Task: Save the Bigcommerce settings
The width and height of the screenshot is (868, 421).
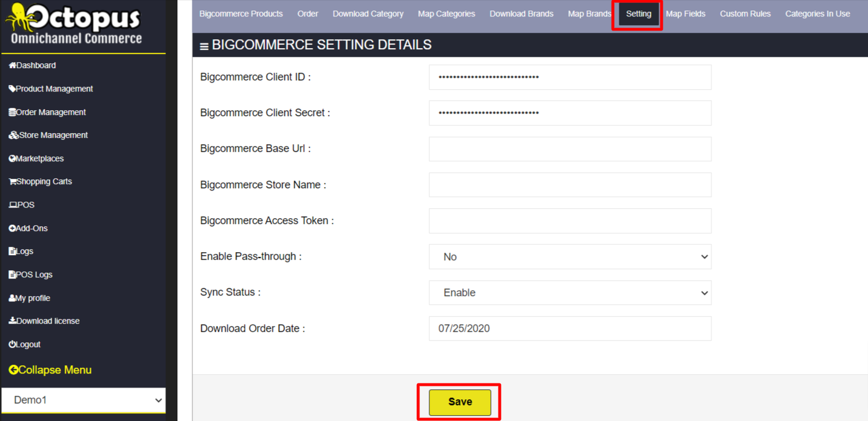Action: [460, 402]
